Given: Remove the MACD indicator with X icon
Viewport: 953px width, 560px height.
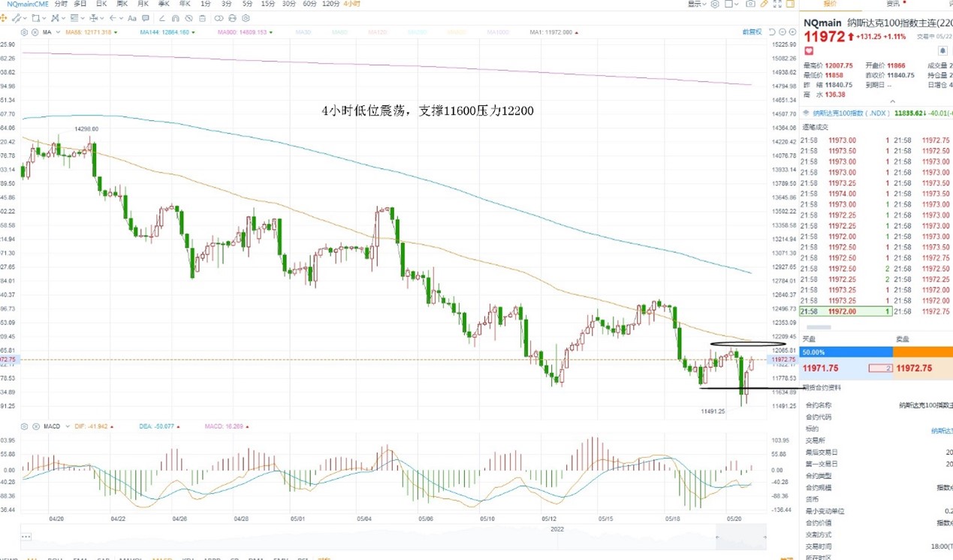Looking at the screenshot, I should point(35,426).
